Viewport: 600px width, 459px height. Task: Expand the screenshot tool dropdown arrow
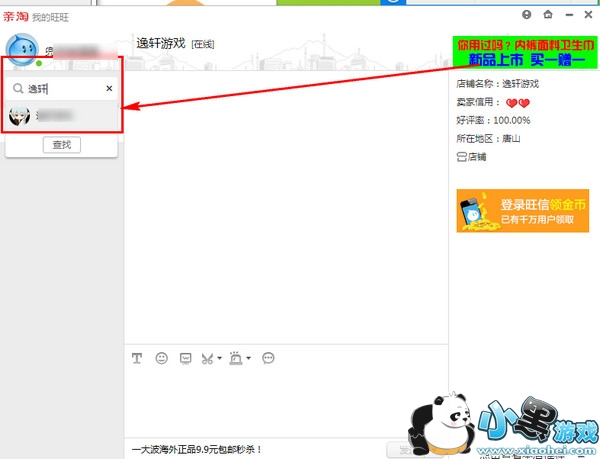[219, 358]
